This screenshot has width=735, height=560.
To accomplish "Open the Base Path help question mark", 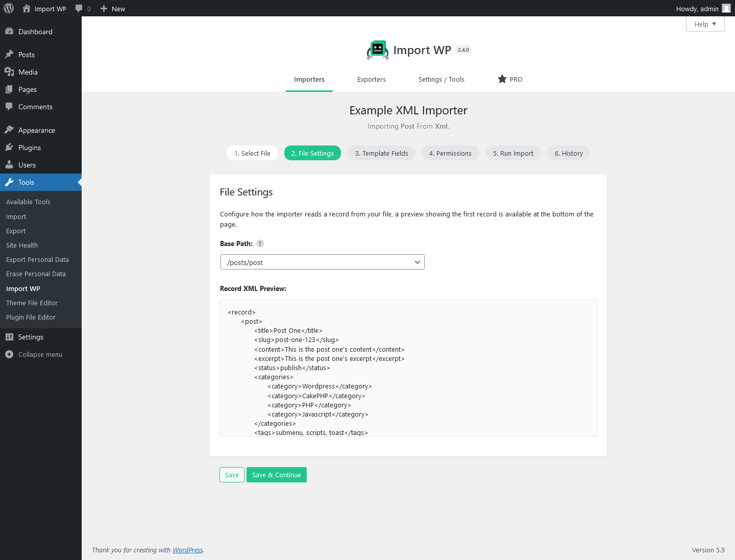I will pos(260,244).
